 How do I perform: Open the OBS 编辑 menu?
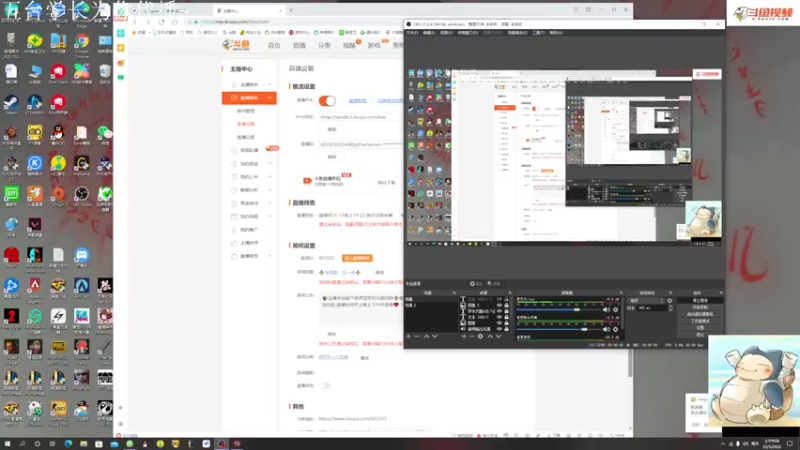(x=429, y=33)
